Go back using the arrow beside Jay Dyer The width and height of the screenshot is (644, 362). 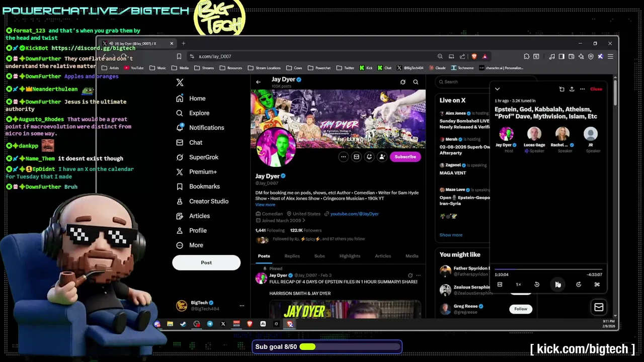[x=258, y=82]
